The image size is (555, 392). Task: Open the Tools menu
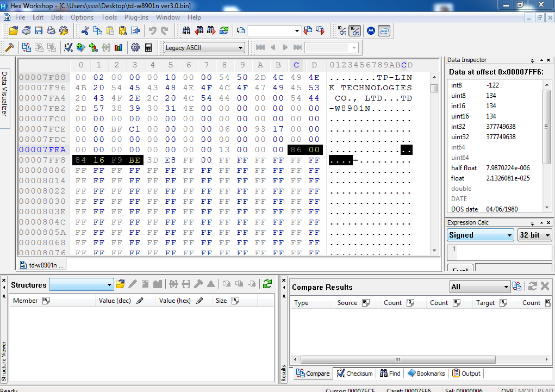pos(109,17)
